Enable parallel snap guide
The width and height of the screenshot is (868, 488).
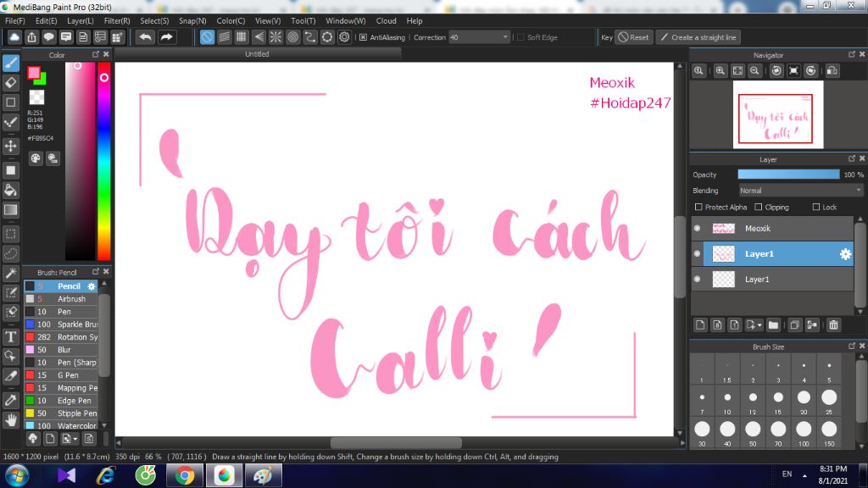tap(224, 37)
